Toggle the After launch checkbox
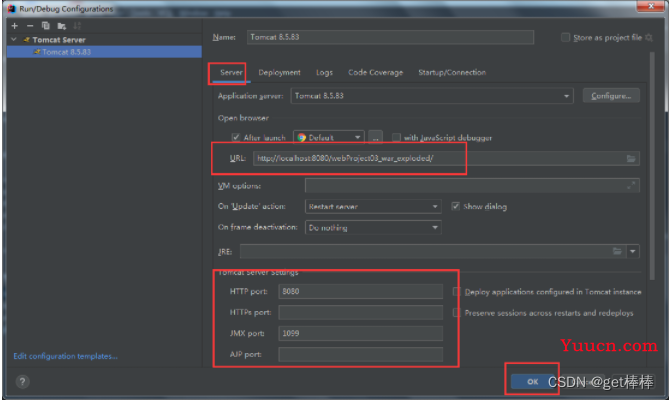 tap(235, 137)
